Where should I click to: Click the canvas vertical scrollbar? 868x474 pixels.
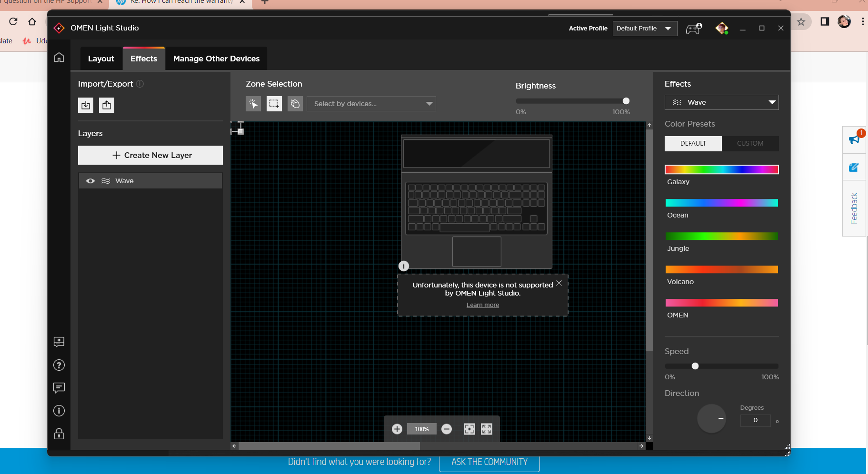tap(649, 240)
